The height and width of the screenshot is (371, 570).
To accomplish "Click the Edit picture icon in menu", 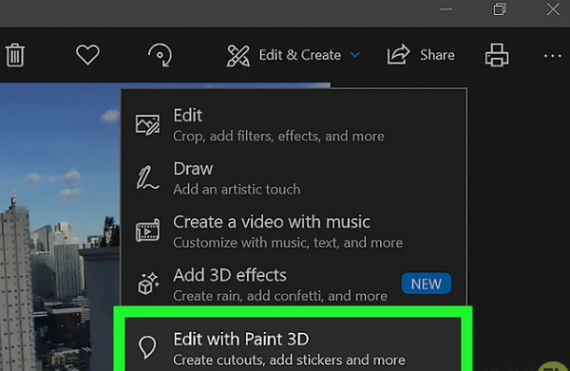I will 147,125.
